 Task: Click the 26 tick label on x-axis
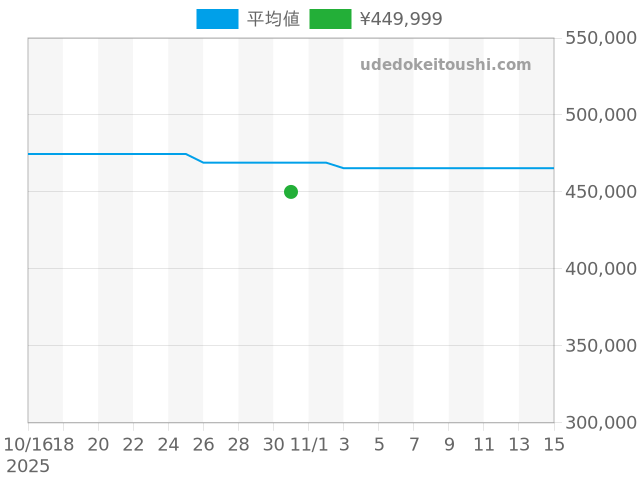click(203, 445)
